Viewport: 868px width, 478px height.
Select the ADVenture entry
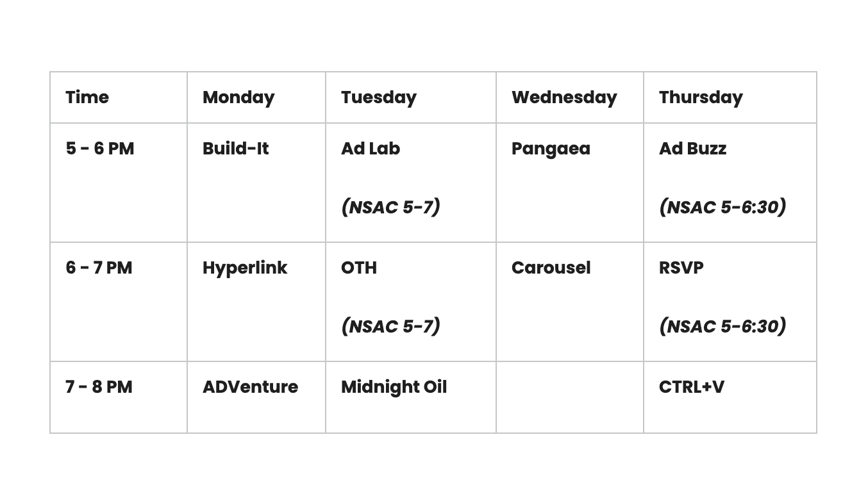250,387
